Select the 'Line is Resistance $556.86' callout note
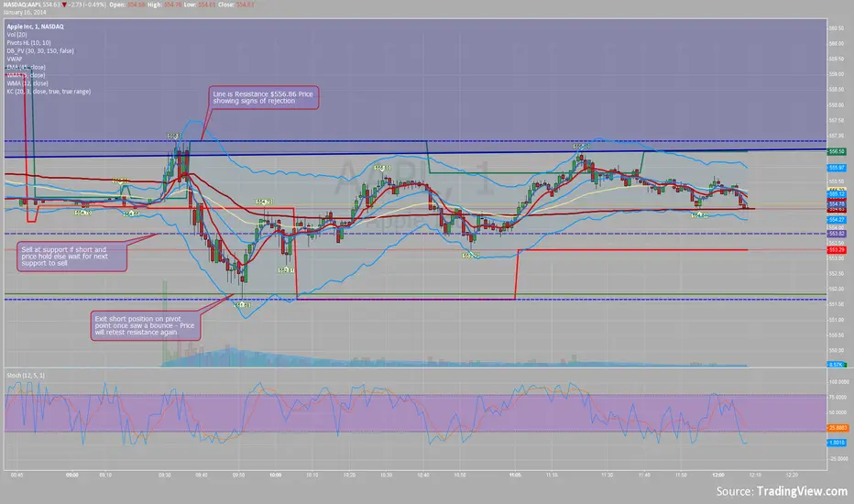 point(264,97)
